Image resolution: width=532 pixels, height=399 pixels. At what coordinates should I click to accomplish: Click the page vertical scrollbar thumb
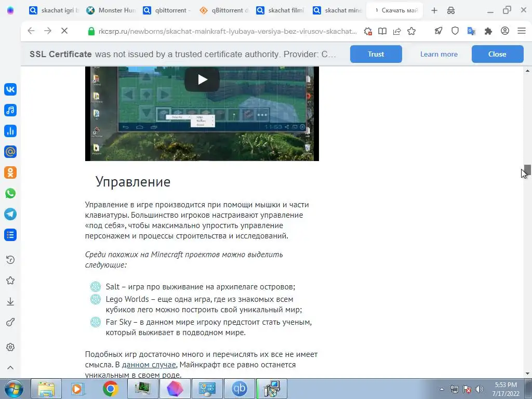pos(527,170)
